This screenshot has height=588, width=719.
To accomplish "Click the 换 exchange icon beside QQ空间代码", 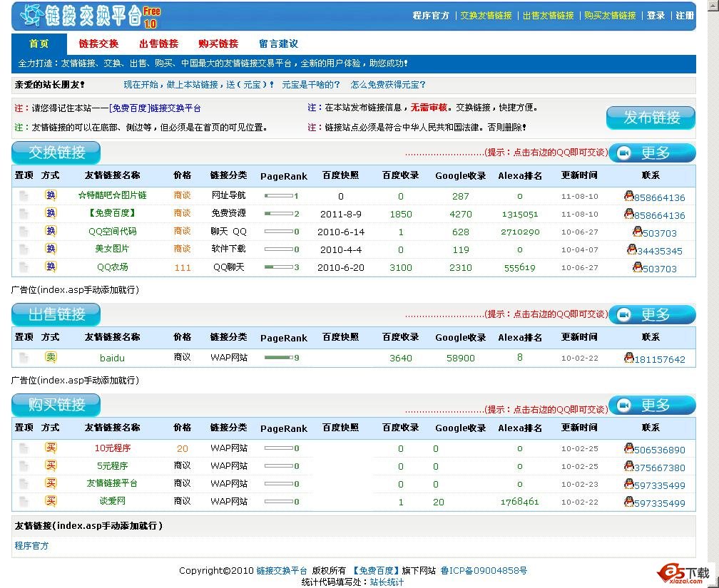I will (49, 232).
